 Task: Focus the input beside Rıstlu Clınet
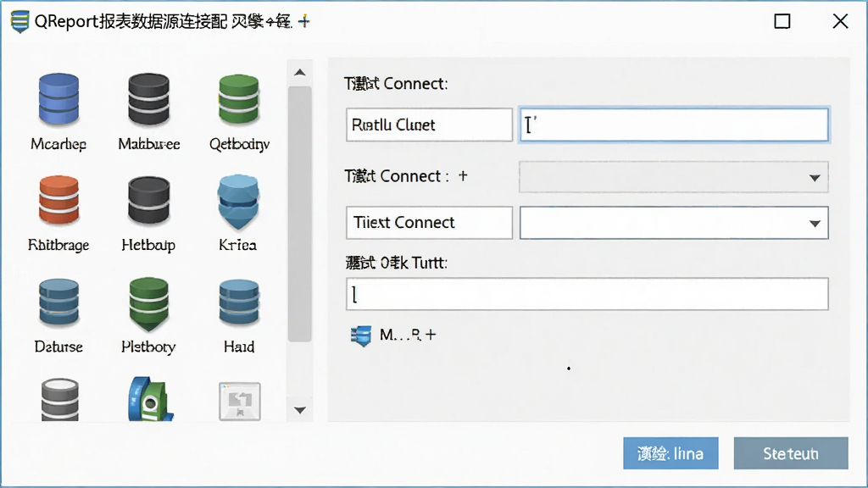(x=674, y=125)
